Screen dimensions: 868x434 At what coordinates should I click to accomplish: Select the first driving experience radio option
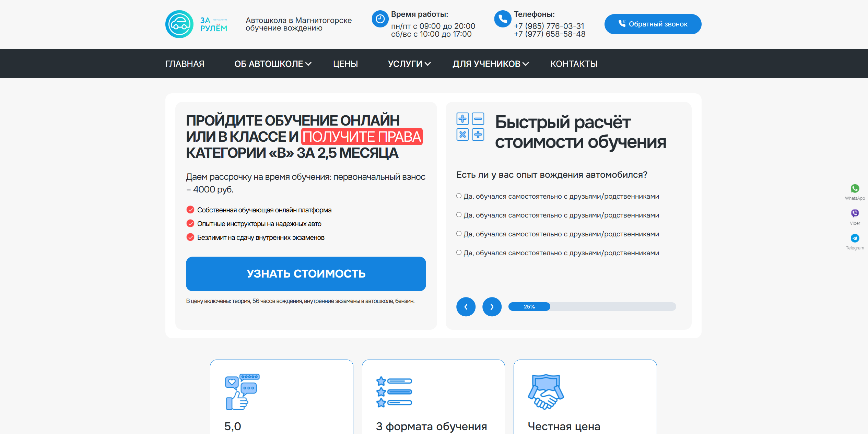click(x=458, y=196)
